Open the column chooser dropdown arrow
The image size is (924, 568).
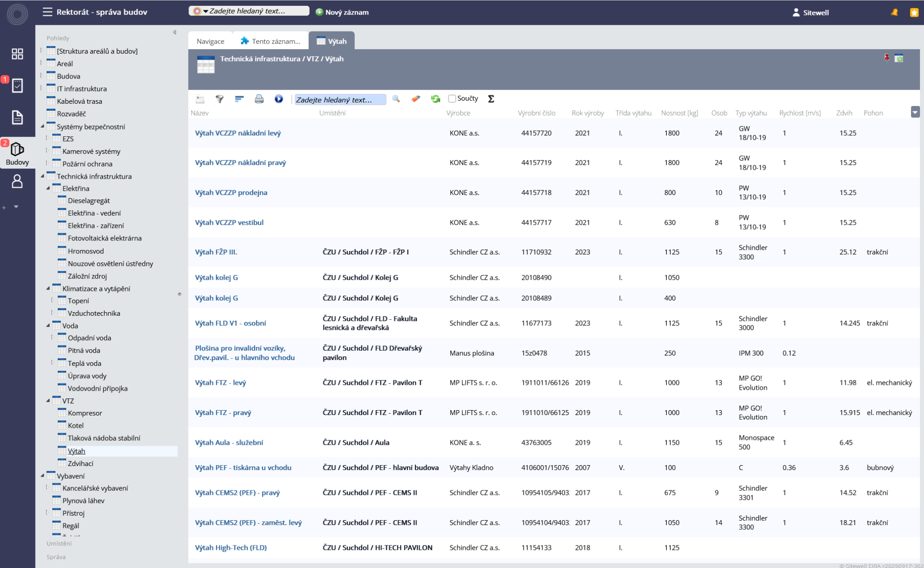click(x=915, y=112)
